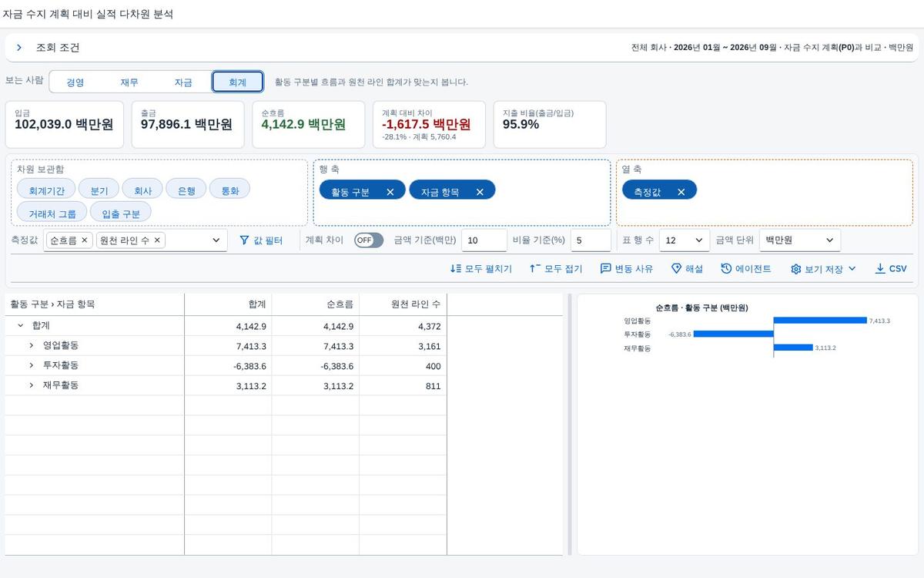Download data with the CSV button
Viewport: 924px width, 578px height.
pyautogui.click(x=891, y=269)
